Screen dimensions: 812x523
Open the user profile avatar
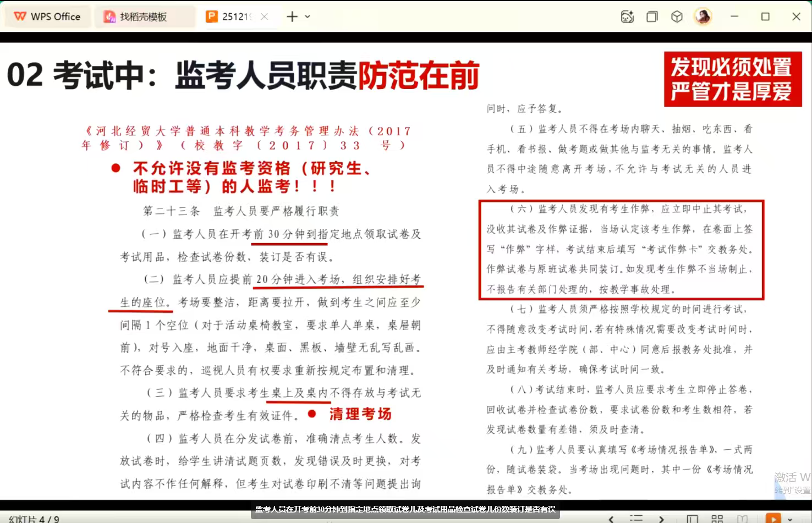tap(703, 16)
